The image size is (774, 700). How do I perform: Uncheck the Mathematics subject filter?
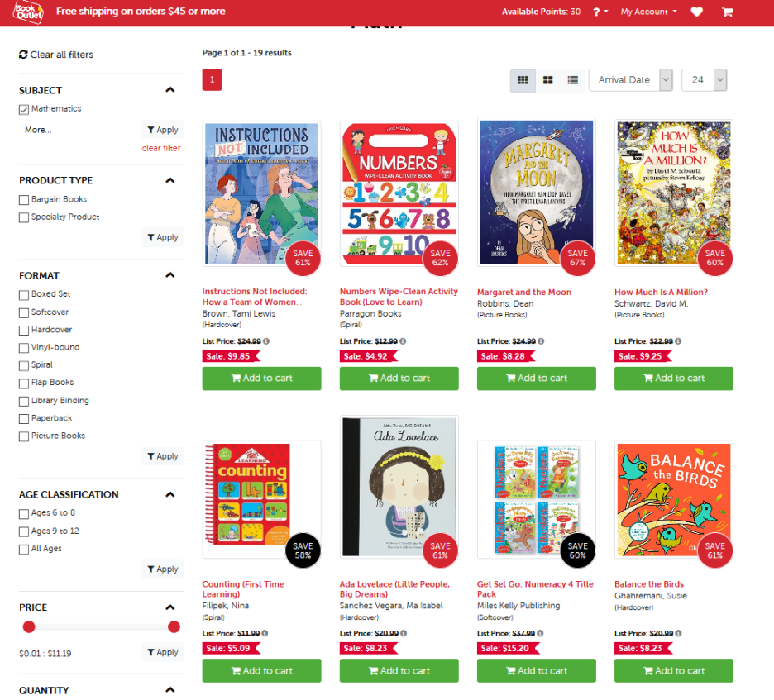tap(24, 110)
